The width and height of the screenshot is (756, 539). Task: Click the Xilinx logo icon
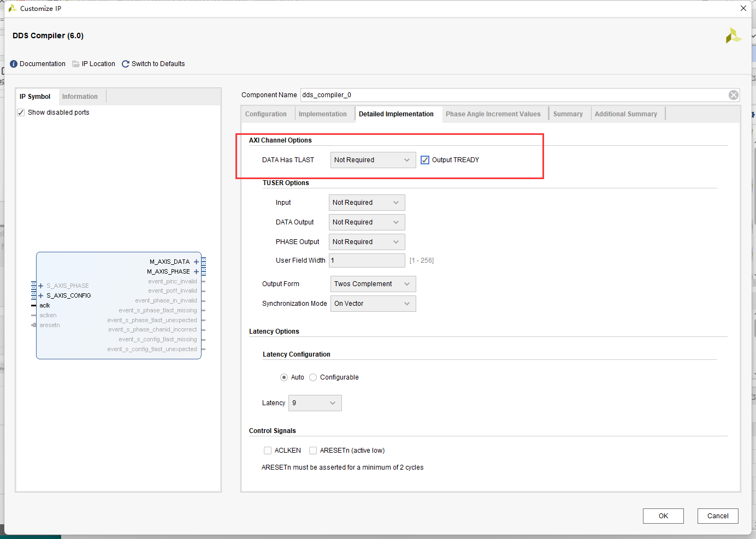click(734, 36)
